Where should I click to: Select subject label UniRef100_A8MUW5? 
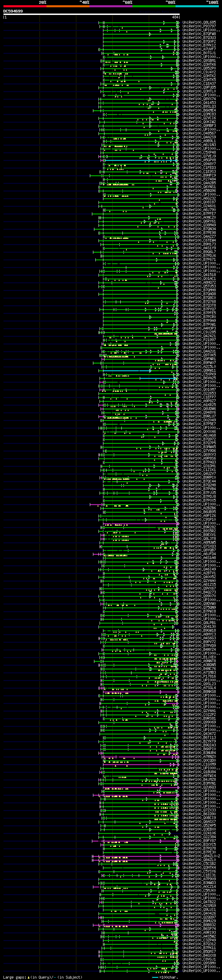(x=199, y=543)
